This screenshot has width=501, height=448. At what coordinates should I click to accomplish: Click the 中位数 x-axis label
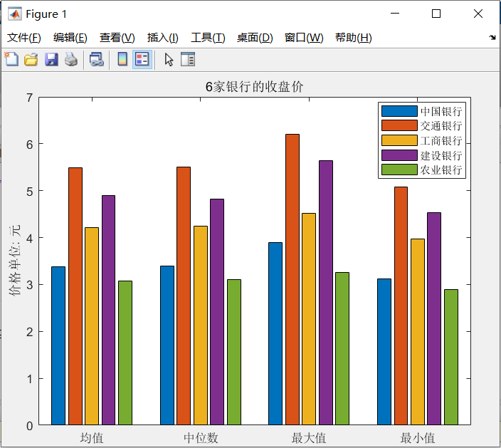point(201,438)
